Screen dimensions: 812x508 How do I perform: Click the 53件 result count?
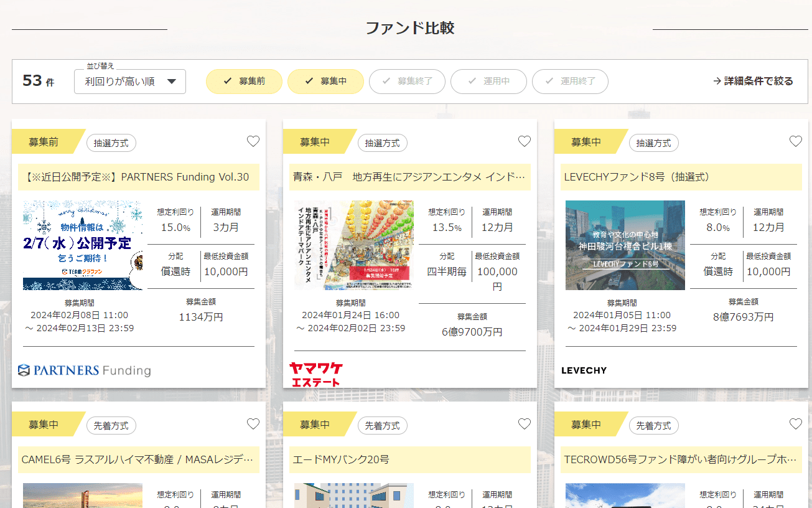pyautogui.click(x=39, y=81)
